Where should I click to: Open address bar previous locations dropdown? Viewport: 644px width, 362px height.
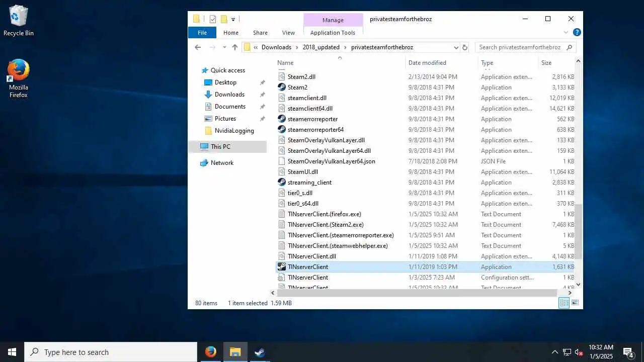pyautogui.click(x=456, y=47)
